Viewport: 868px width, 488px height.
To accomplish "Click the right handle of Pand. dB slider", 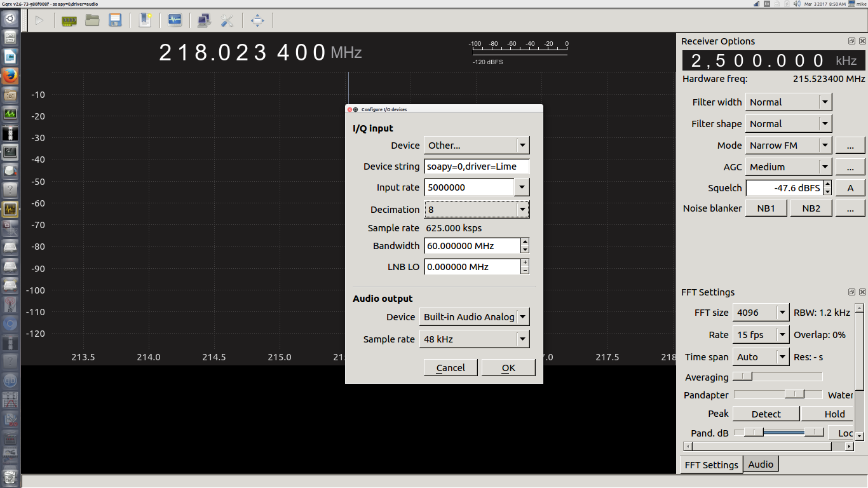I will [x=814, y=432].
